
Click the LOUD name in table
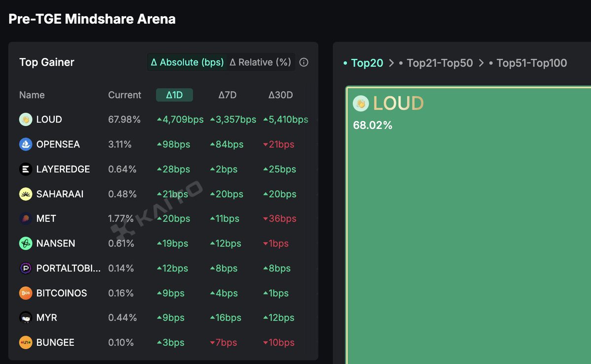(x=49, y=120)
